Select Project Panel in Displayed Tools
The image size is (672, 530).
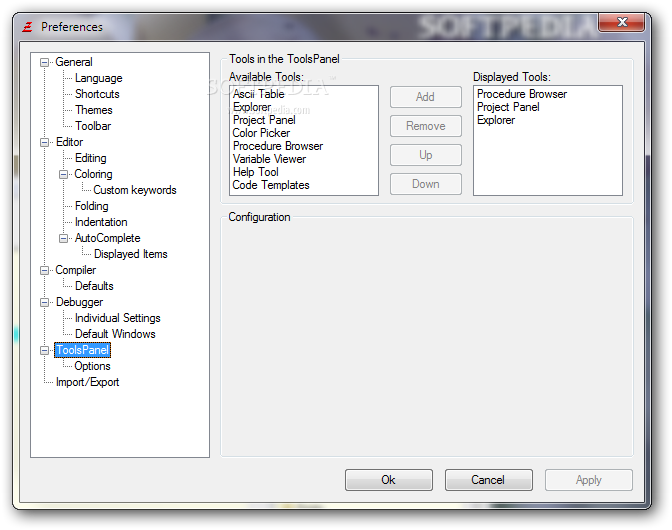tap(508, 107)
